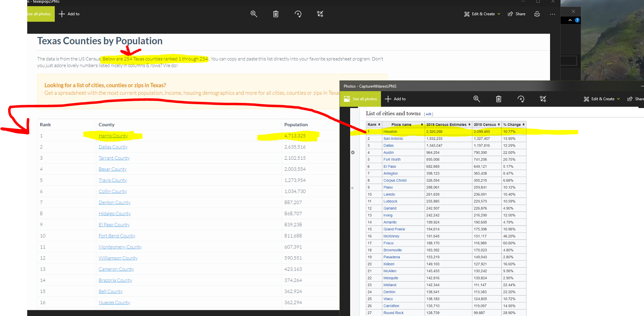Click Laredo in cities table

point(389,194)
